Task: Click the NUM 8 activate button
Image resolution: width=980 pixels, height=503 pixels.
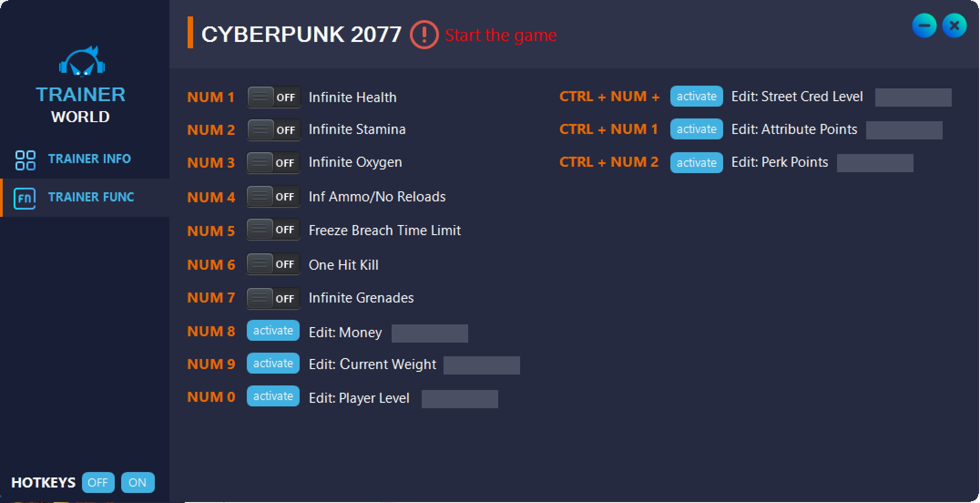Action: (272, 332)
